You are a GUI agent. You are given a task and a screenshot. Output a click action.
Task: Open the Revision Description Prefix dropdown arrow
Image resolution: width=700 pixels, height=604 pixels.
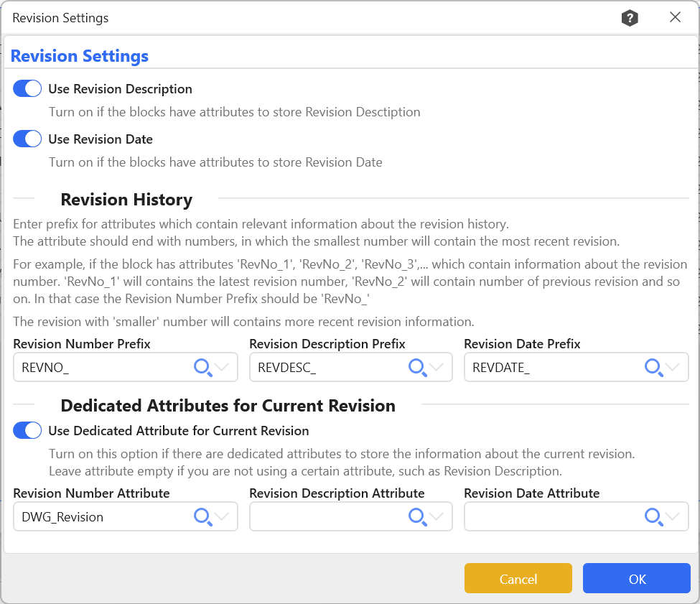tap(437, 368)
